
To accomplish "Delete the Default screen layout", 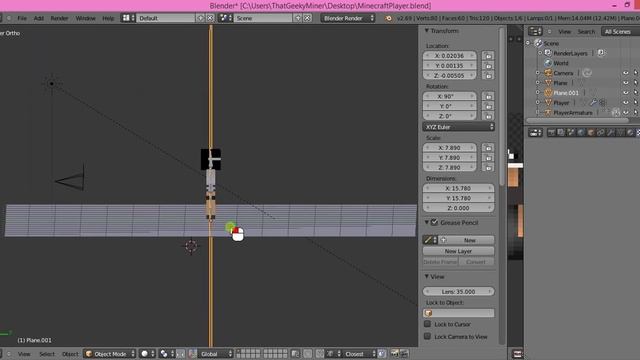I will pos(210,18).
